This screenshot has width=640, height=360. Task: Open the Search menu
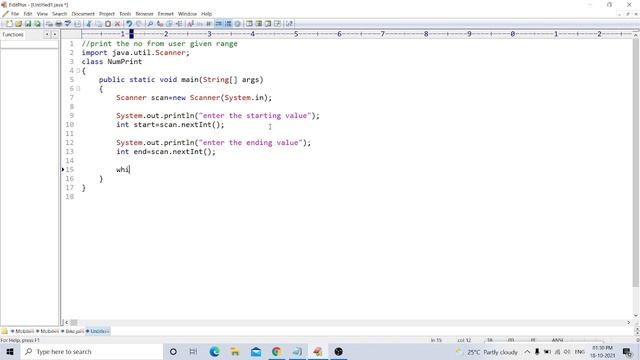tap(60, 14)
